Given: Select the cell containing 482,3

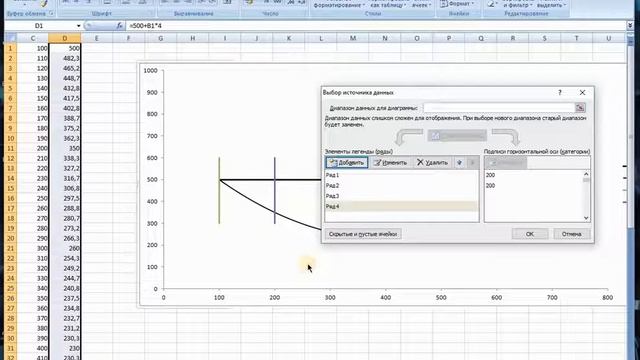Looking at the screenshot, I should [64, 58].
